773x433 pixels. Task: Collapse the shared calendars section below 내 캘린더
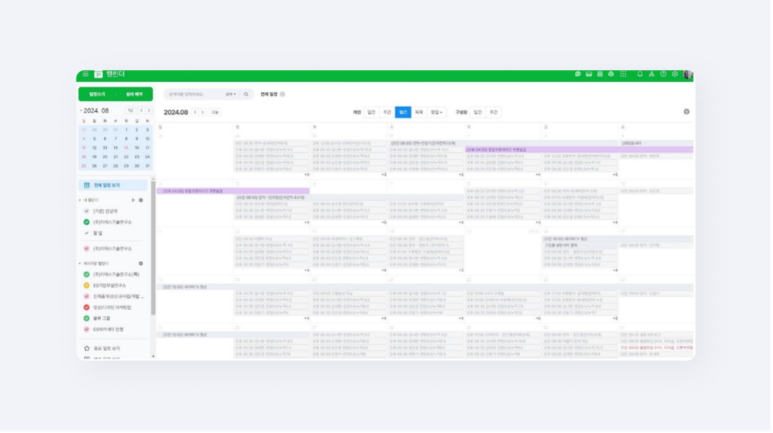(x=80, y=264)
